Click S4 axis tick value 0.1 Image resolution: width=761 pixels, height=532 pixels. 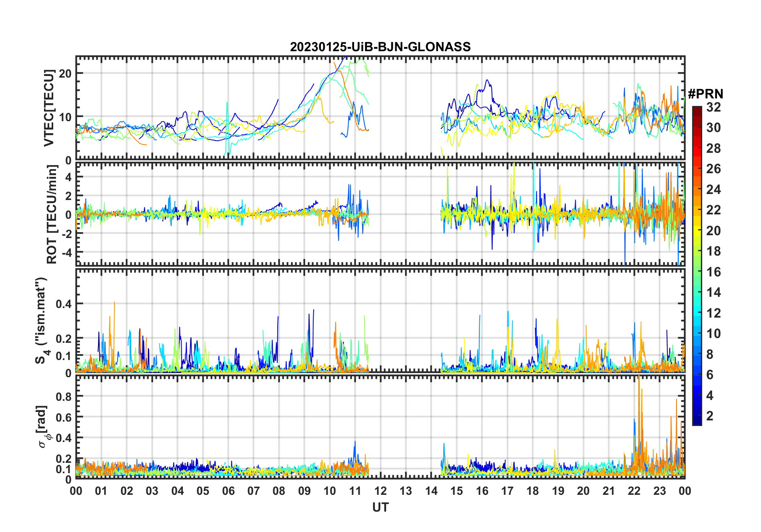click(x=64, y=356)
